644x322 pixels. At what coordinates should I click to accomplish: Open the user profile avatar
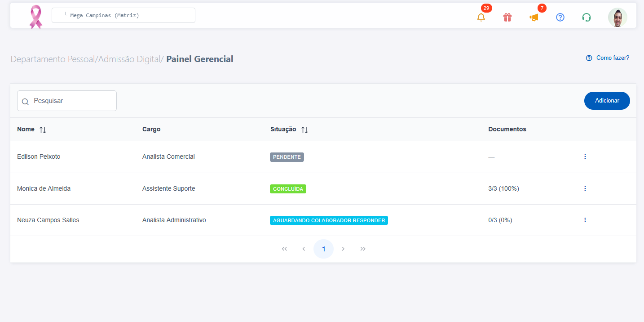coord(618,18)
